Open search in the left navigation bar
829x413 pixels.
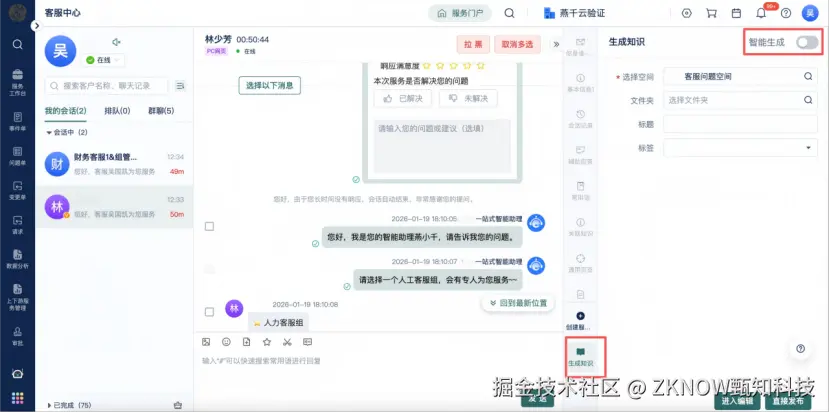coord(17,44)
